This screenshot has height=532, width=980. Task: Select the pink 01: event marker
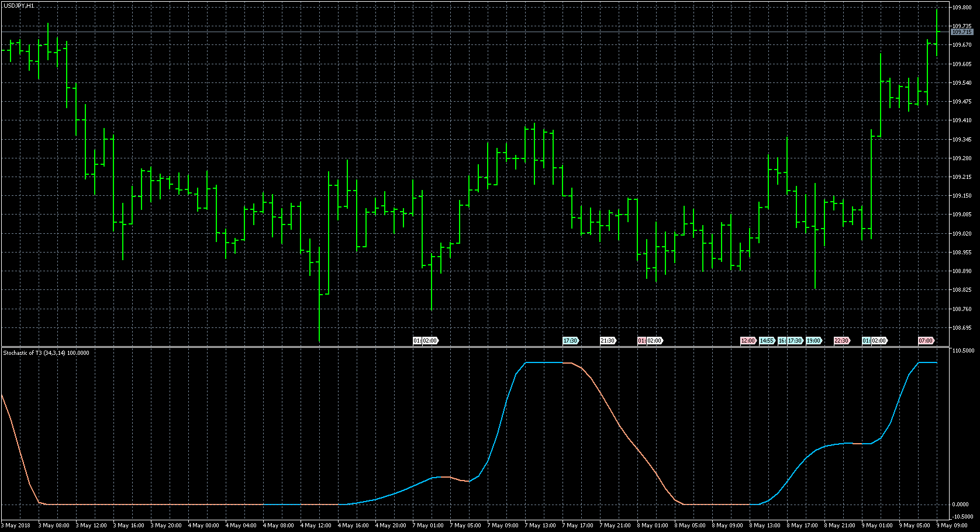(641, 341)
